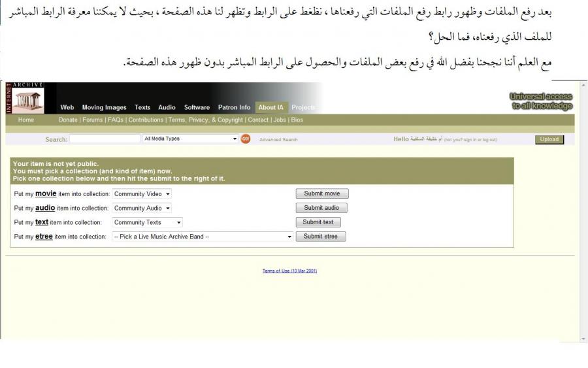Expand the Community Video collection dropdown
The height and width of the screenshot is (368, 588).
click(x=142, y=194)
